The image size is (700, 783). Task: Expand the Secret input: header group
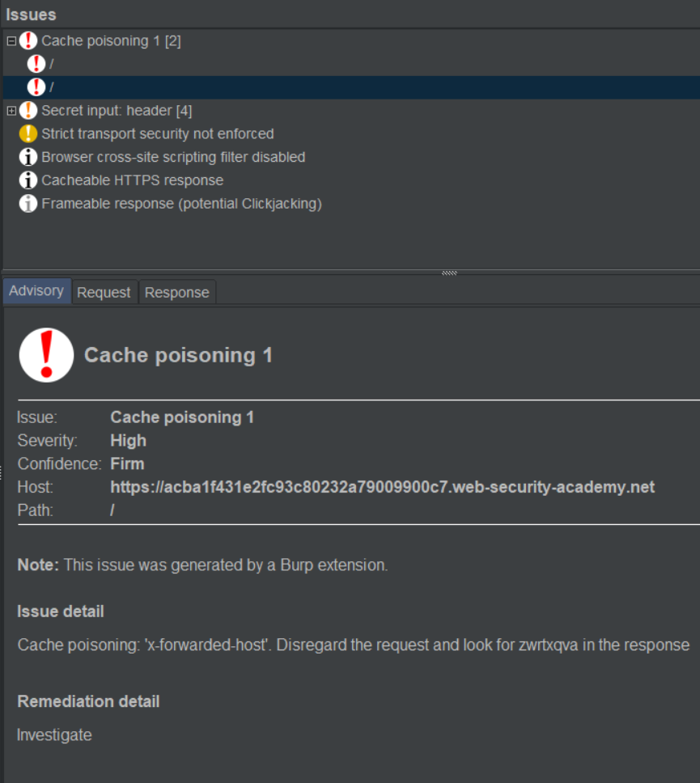click(11, 110)
